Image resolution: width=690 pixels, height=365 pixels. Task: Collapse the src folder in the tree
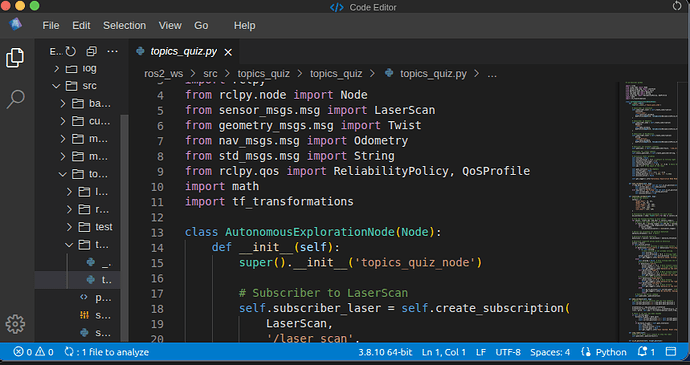click(56, 86)
